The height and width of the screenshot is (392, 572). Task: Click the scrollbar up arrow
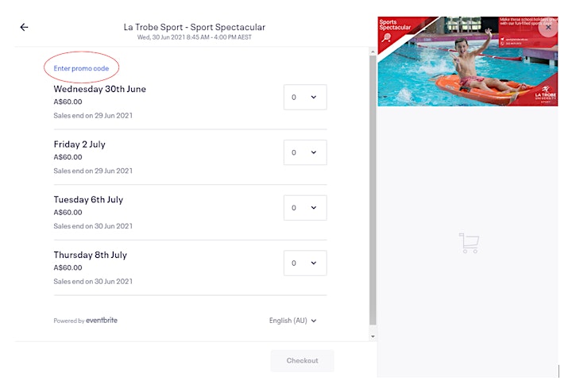pyautogui.click(x=373, y=52)
